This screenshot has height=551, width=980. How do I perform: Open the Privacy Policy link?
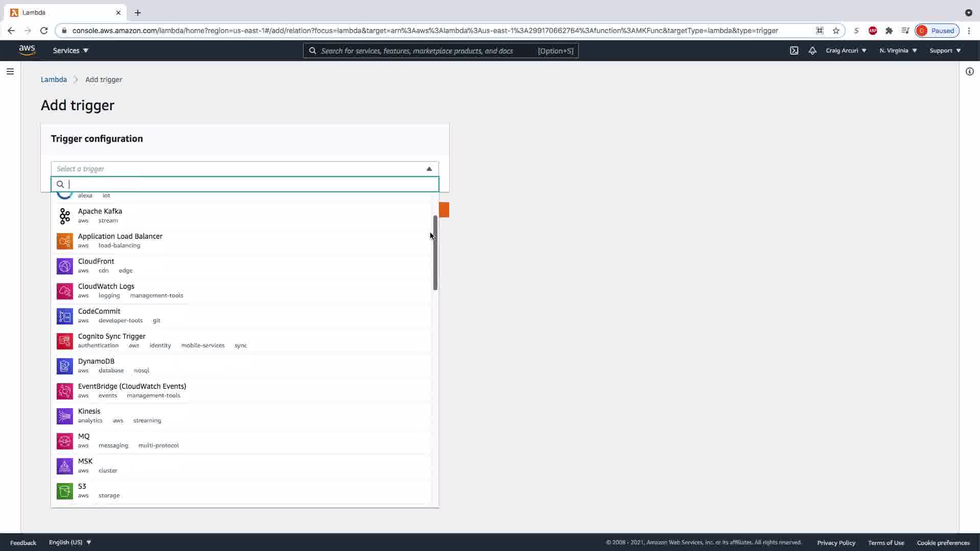click(836, 543)
